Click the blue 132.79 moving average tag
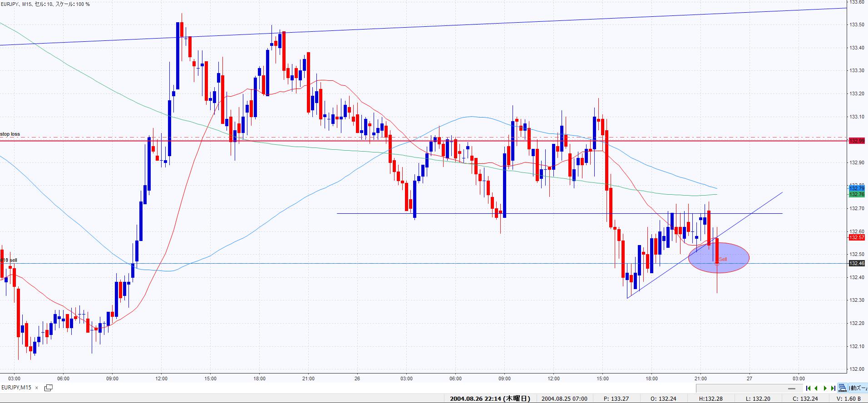Viewport: 868px width, 403px height. point(857,188)
